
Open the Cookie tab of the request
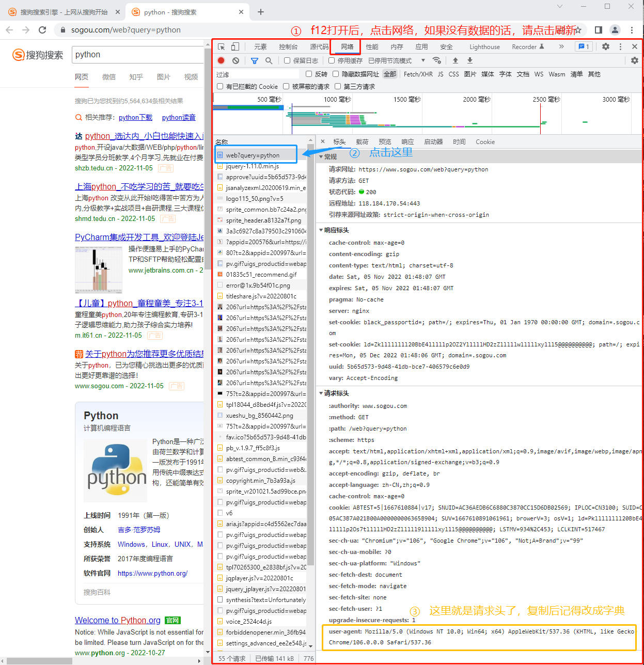pyautogui.click(x=485, y=141)
